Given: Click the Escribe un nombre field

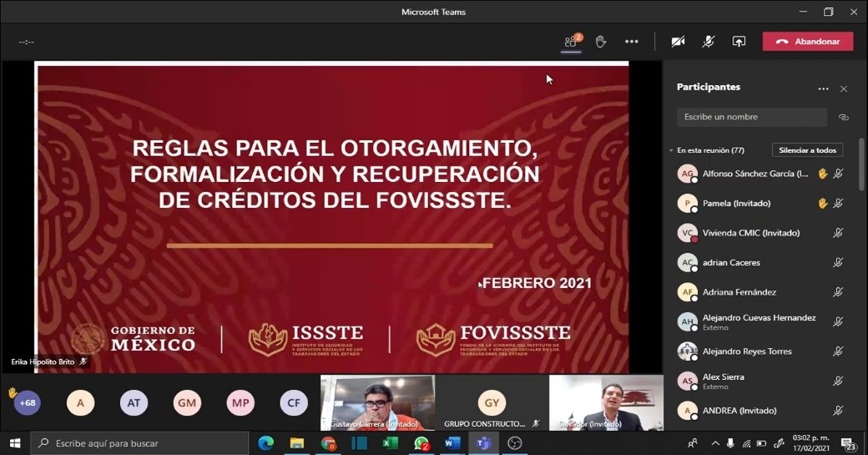Looking at the screenshot, I should tap(752, 117).
